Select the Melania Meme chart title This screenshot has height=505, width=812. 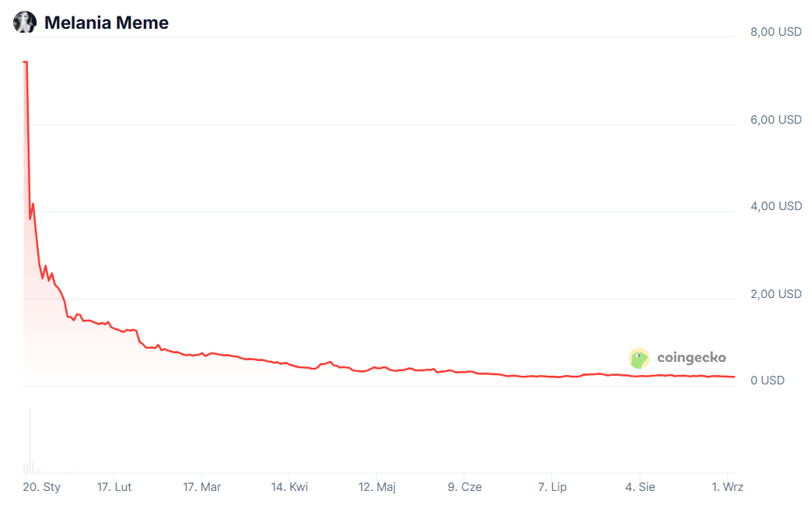click(x=106, y=23)
